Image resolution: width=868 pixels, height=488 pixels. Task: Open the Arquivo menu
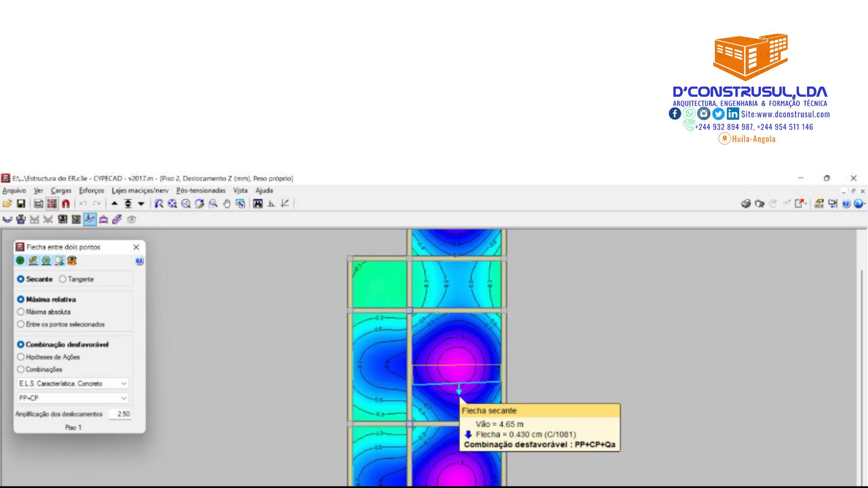pyautogui.click(x=14, y=191)
